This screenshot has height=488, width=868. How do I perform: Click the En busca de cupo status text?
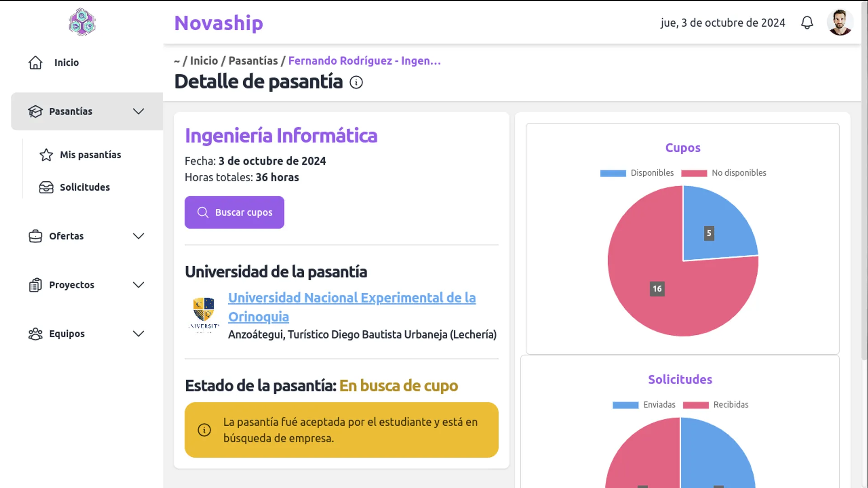pyautogui.click(x=398, y=386)
